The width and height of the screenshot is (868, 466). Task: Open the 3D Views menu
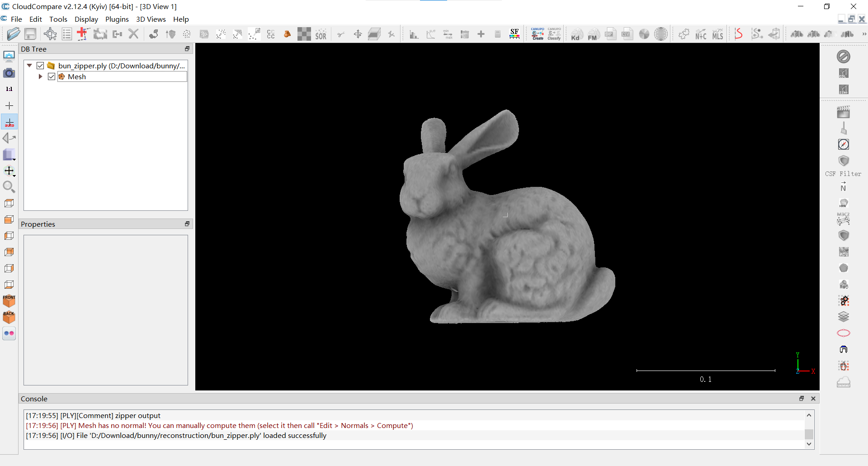(151, 19)
